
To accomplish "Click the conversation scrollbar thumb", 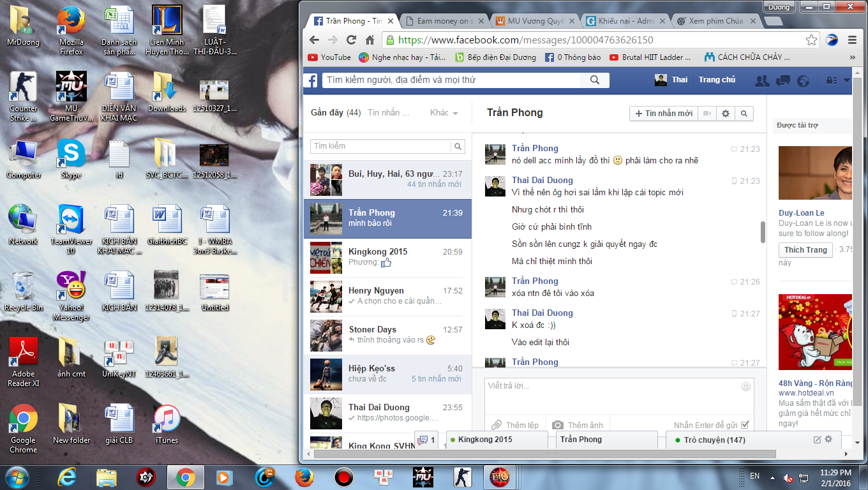I will (x=763, y=232).
